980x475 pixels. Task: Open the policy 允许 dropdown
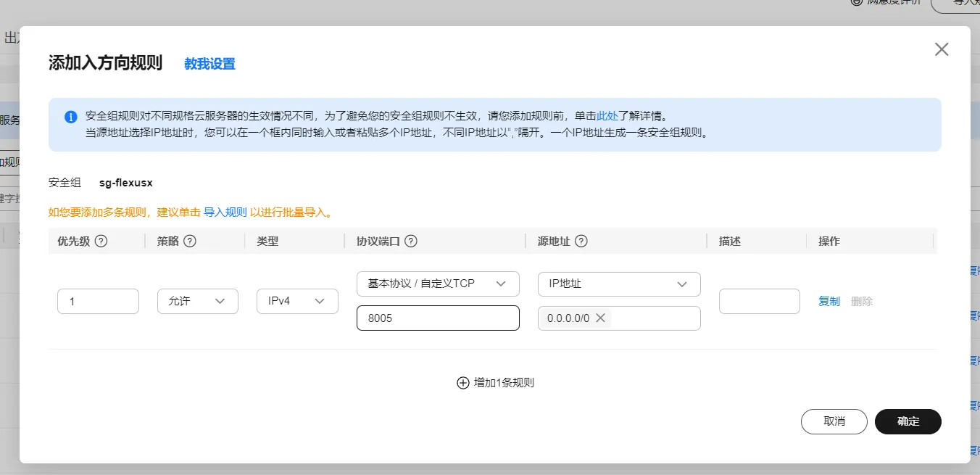(197, 301)
